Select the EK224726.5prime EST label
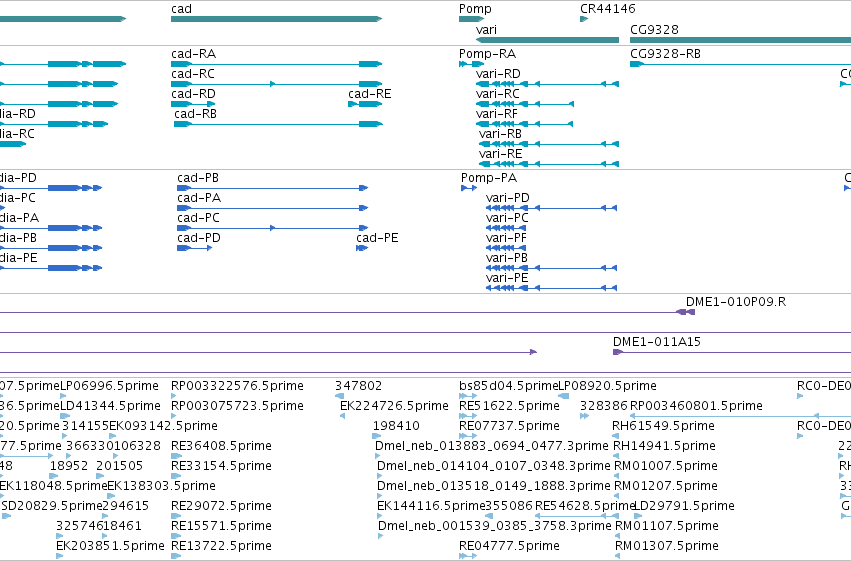The image size is (851, 561). (394, 406)
